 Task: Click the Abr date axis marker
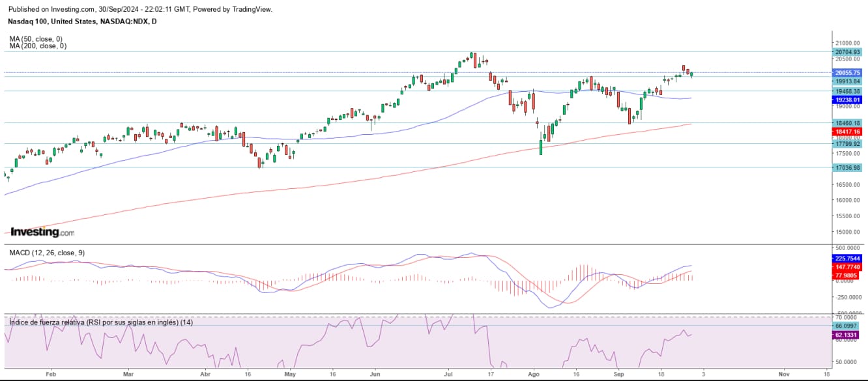205,374
